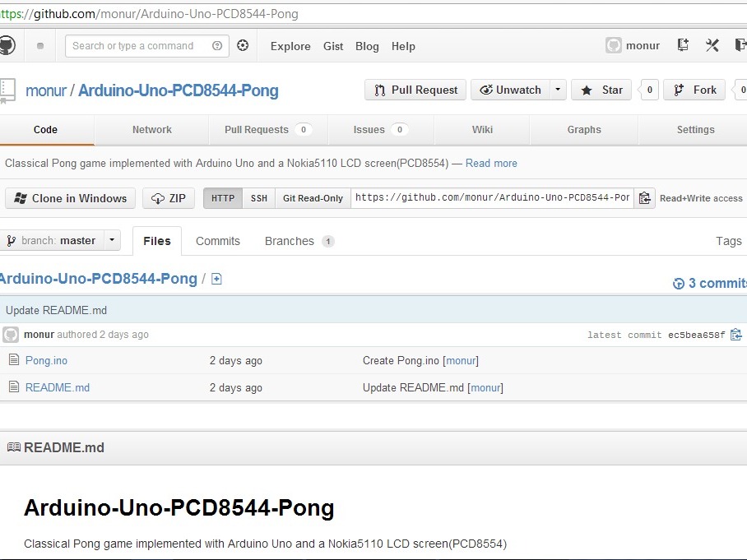The image size is (747, 560).
Task: Fork this repository
Action: 694,90
